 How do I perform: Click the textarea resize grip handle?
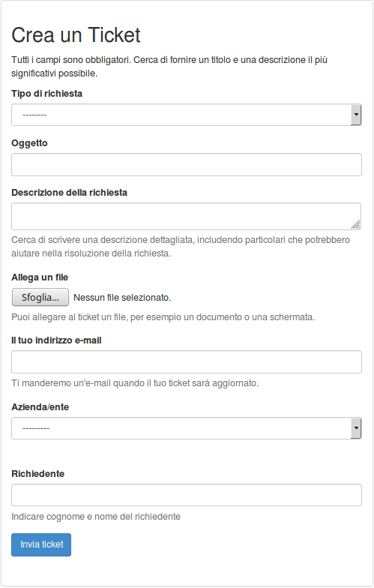pos(356,225)
